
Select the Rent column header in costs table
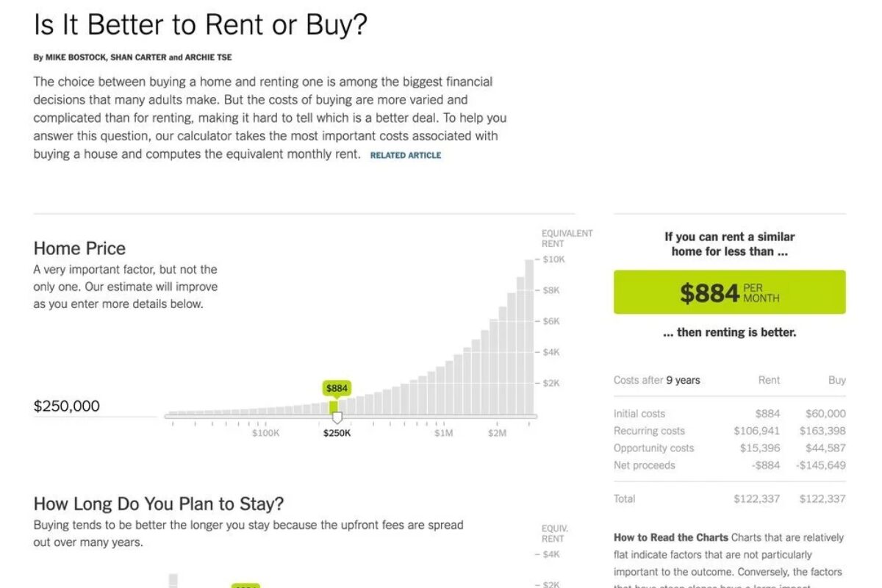click(x=769, y=380)
